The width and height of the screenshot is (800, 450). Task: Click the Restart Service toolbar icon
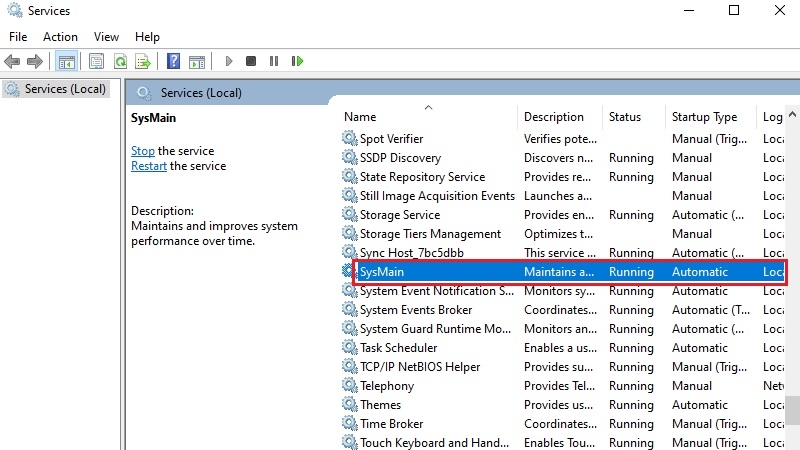297,61
